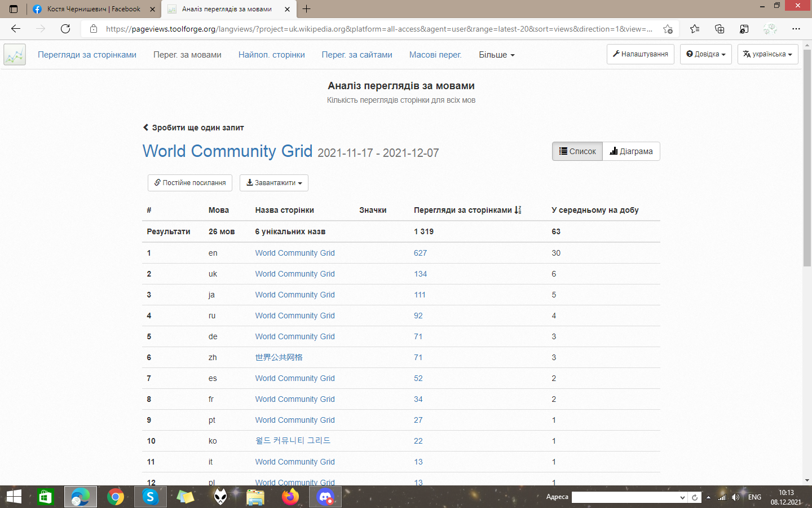
Task: Open Перег. за сайтами nav item
Action: 357,55
